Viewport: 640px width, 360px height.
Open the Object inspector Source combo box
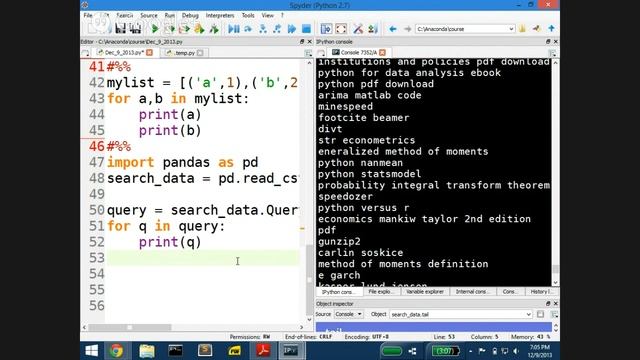pyautogui.click(x=349, y=314)
